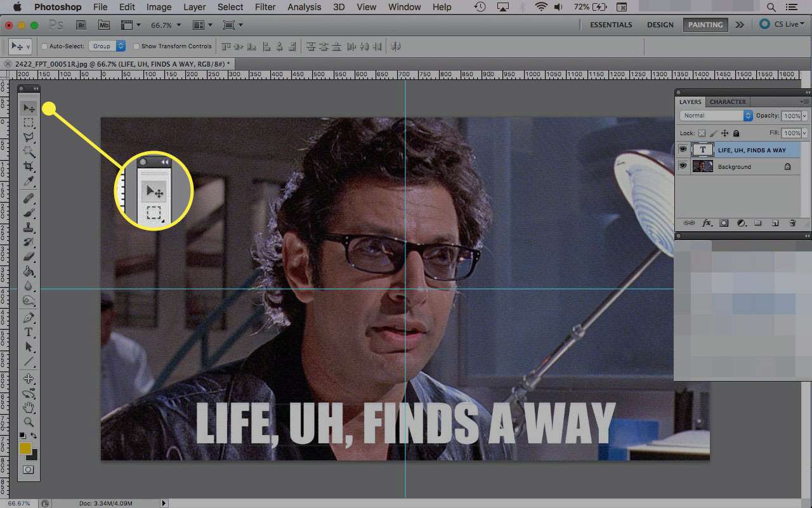Toggle lock image pixels brush icon

click(x=713, y=133)
